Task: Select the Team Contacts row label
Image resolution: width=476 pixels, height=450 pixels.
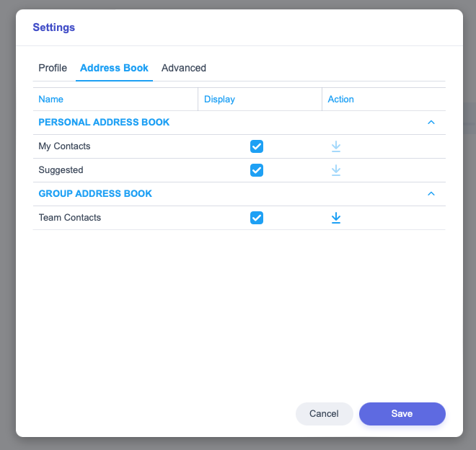Action: tap(70, 218)
